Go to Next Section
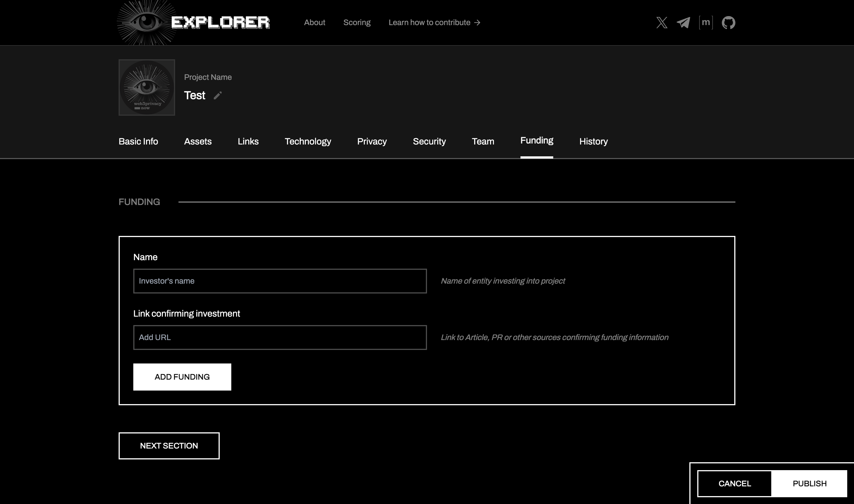Image resolution: width=854 pixels, height=504 pixels. pyautogui.click(x=169, y=446)
